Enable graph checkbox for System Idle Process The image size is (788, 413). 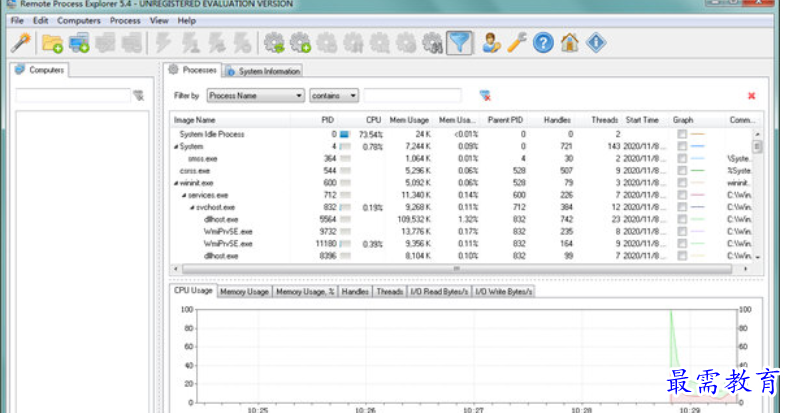[681, 134]
